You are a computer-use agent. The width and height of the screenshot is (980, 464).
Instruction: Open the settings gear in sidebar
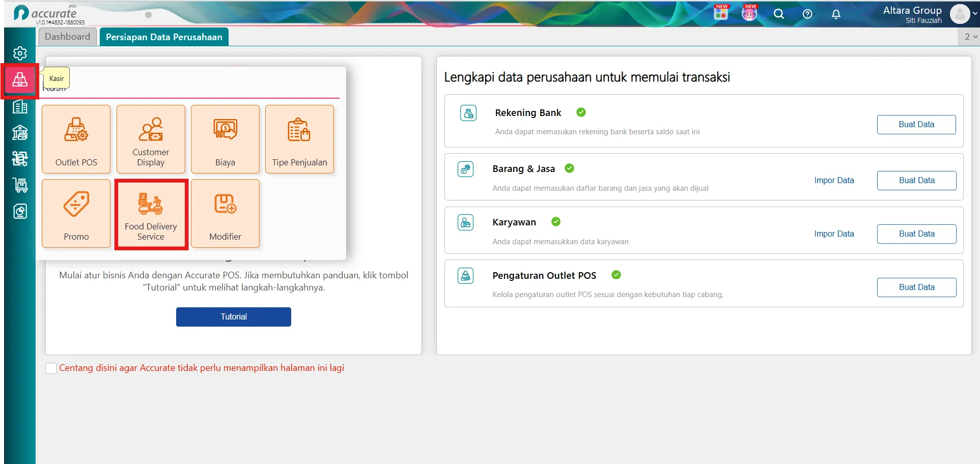pos(20,53)
